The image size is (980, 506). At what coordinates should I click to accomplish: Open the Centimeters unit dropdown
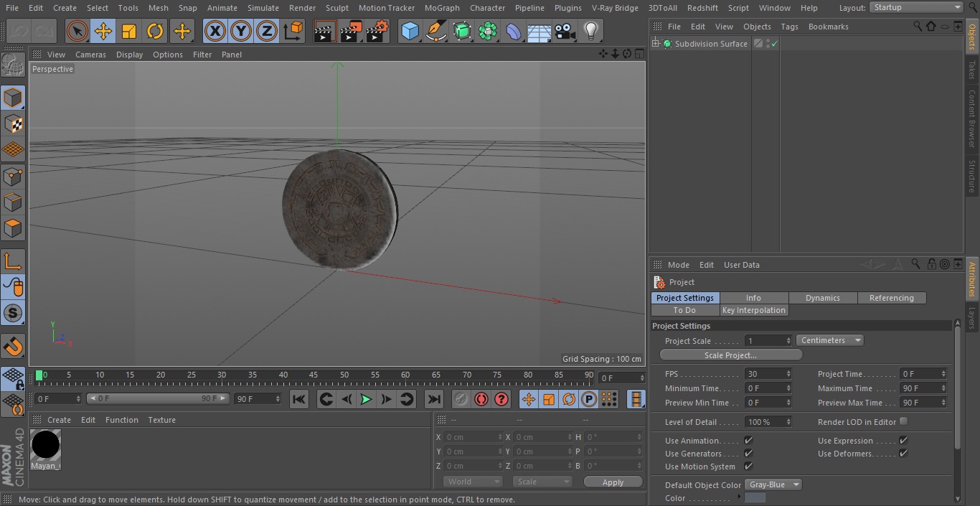coord(829,340)
